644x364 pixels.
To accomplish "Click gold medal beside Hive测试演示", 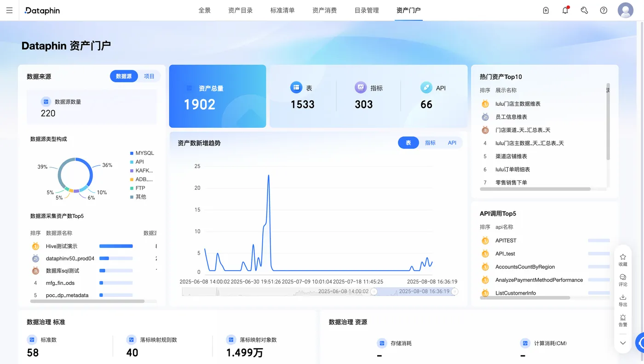I will point(35,246).
